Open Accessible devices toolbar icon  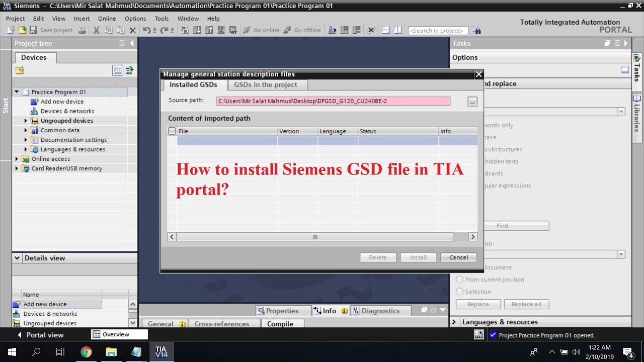332,30
